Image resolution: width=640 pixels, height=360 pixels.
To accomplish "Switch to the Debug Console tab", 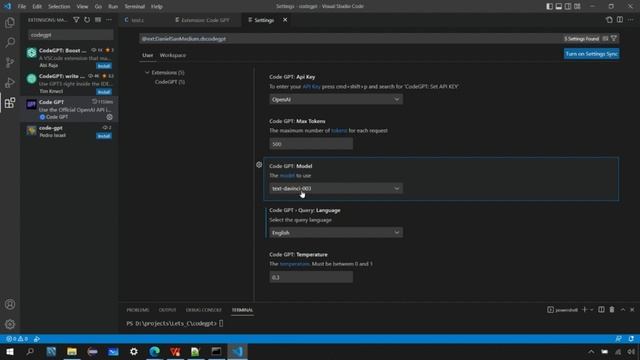I will (204, 310).
